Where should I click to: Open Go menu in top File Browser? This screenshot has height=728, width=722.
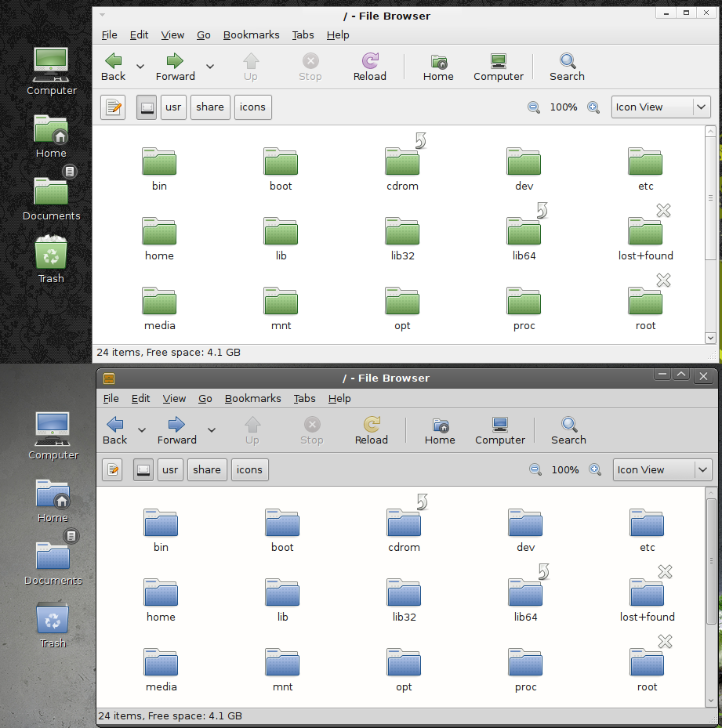[x=204, y=34]
